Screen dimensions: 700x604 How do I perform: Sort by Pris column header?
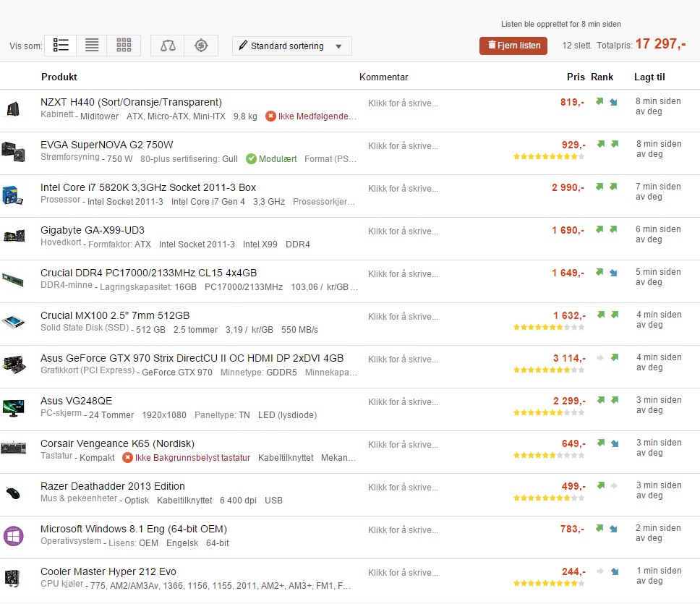pyautogui.click(x=576, y=77)
